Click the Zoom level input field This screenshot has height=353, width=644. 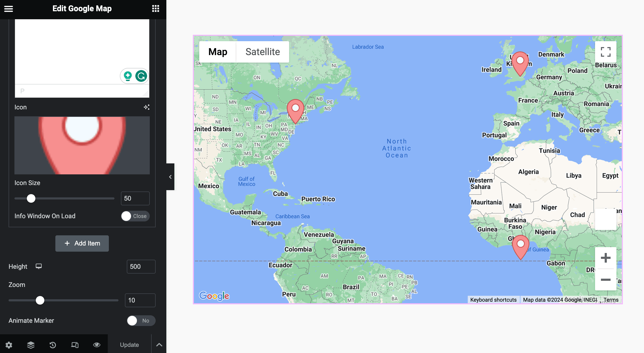(141, 300)
